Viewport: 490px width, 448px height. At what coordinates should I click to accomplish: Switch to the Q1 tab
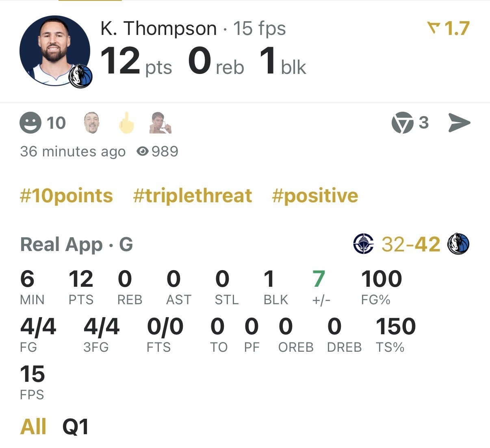click(76, 427)
